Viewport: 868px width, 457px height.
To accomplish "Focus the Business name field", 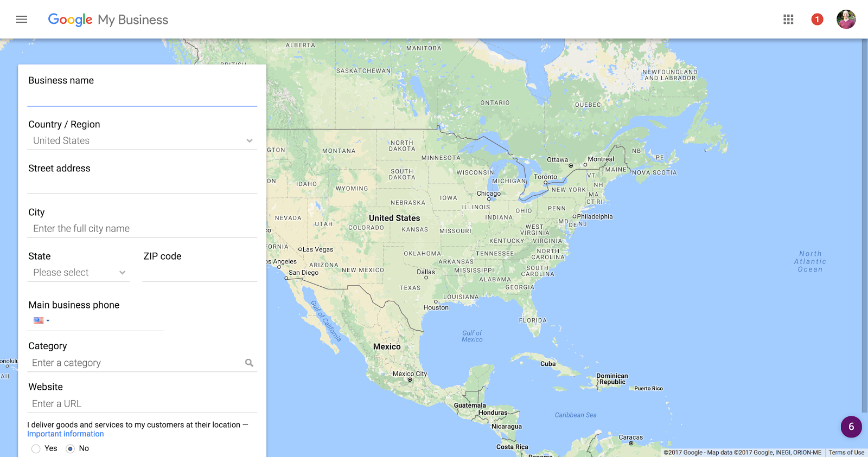I will pyautogui.click(x=142, y=98).
